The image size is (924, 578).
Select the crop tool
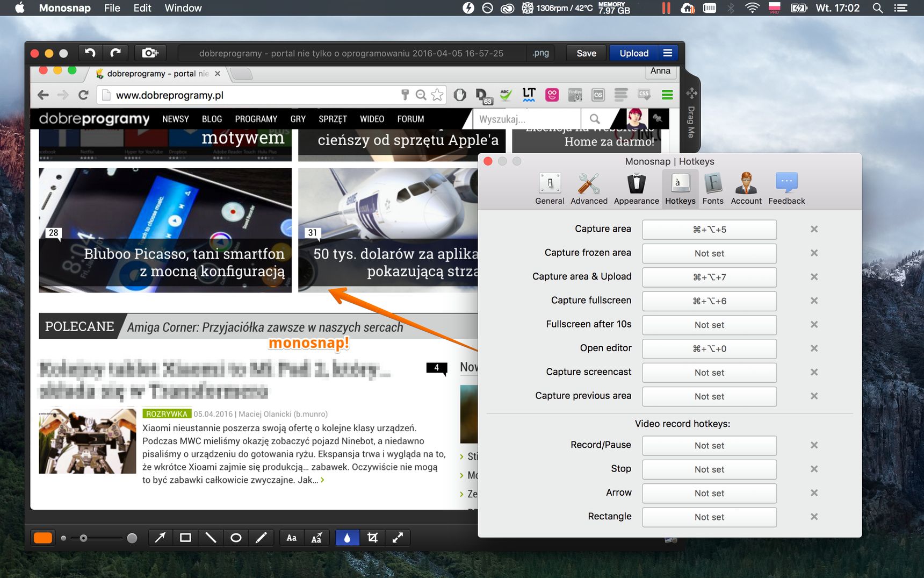pyautogui.click(x=372, y=538)
